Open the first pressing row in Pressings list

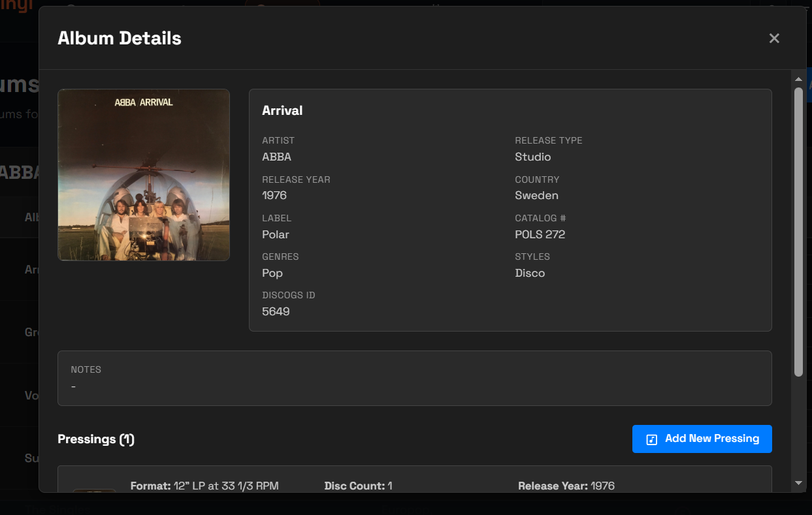point(414,486)
